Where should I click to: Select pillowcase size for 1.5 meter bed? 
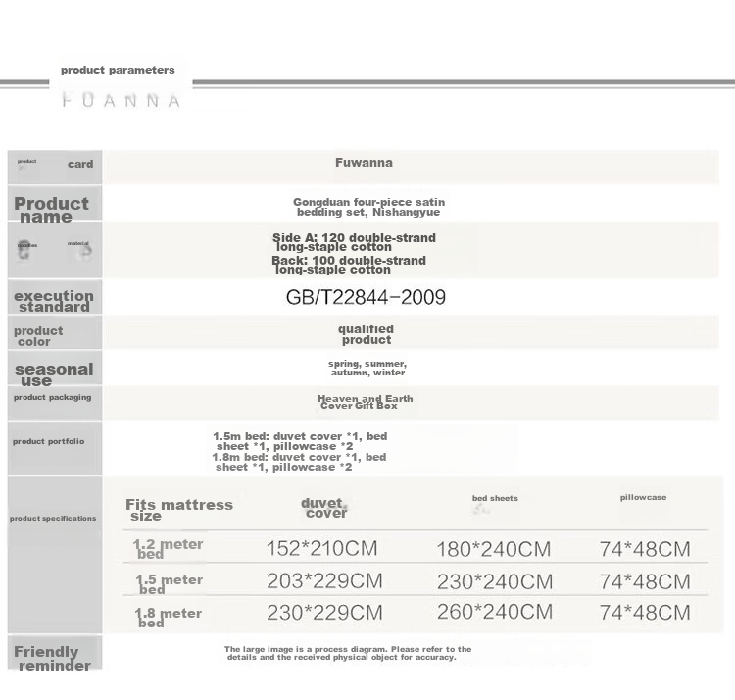coord(645,581)
